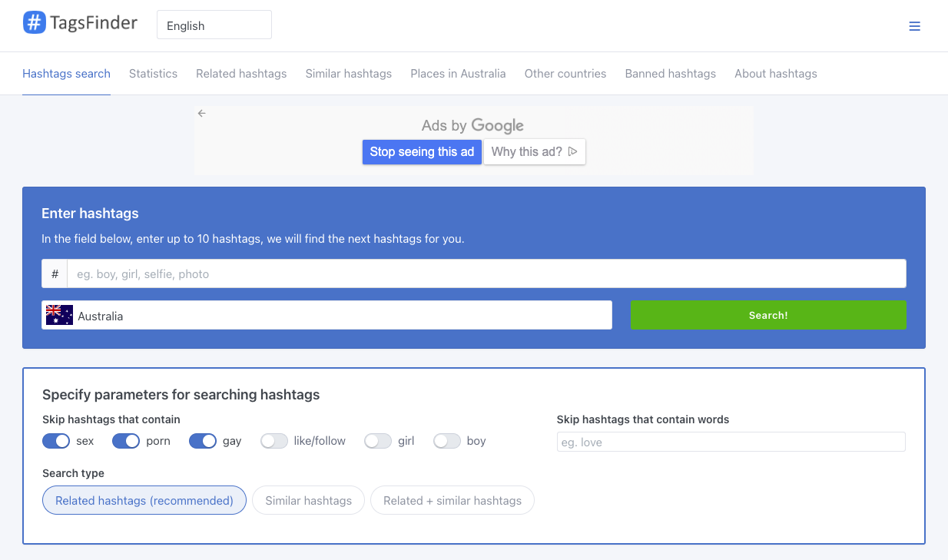948x560 pixels.
Task: Select Related hashtags (recommended) search type
Action: (144, 500)
